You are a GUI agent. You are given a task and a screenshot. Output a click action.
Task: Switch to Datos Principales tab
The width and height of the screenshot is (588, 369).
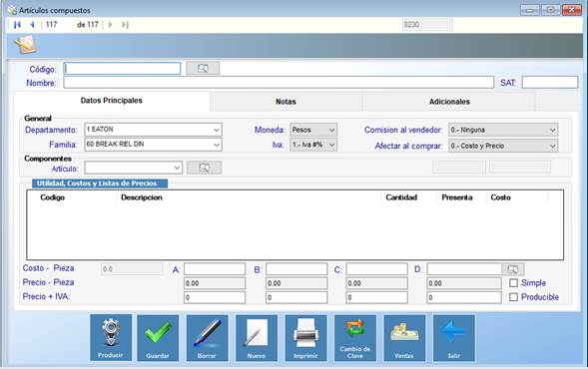pos(112,101)
